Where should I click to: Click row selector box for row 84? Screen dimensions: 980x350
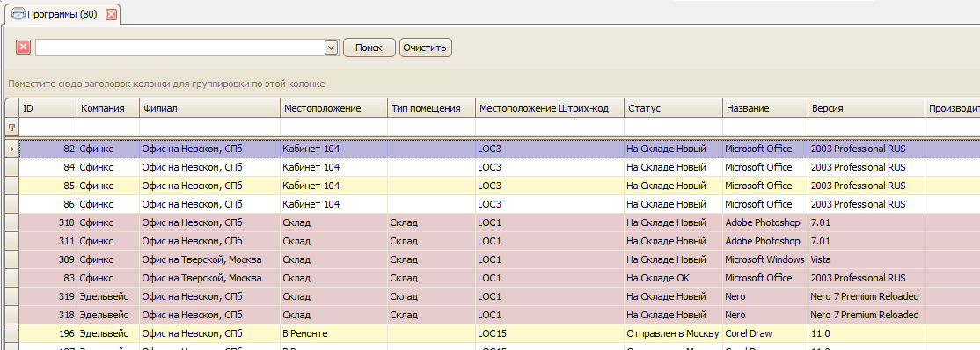click(11, 167)
